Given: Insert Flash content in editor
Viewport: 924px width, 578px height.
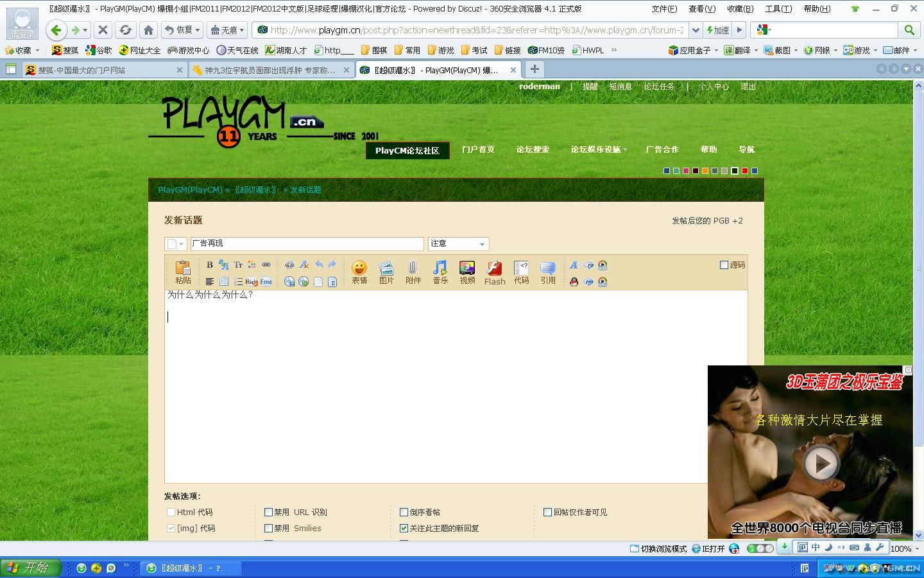Looking at the screenshot, I should [x=494, y=272].
